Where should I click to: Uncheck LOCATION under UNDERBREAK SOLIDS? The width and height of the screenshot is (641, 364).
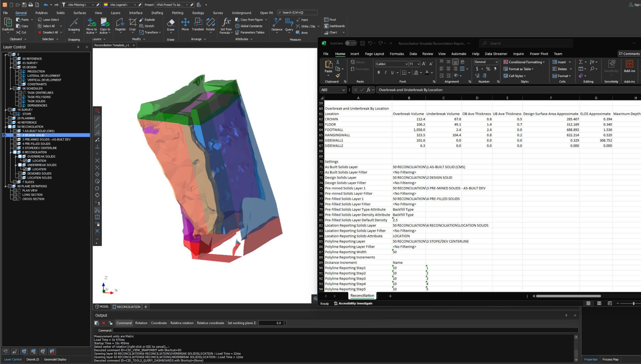coord(25,169)
